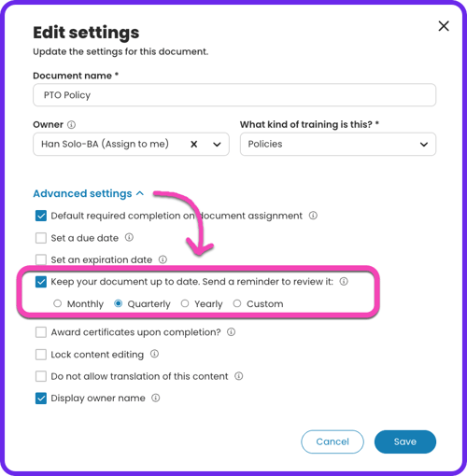Click the Cancel button

click(x=333, y=441)
